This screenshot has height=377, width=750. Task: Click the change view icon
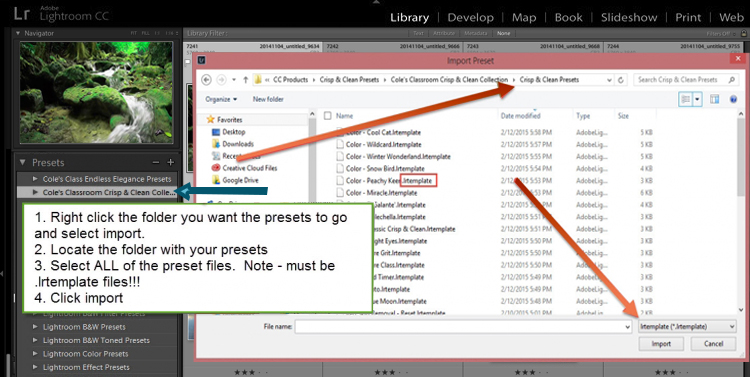[685, 99]
